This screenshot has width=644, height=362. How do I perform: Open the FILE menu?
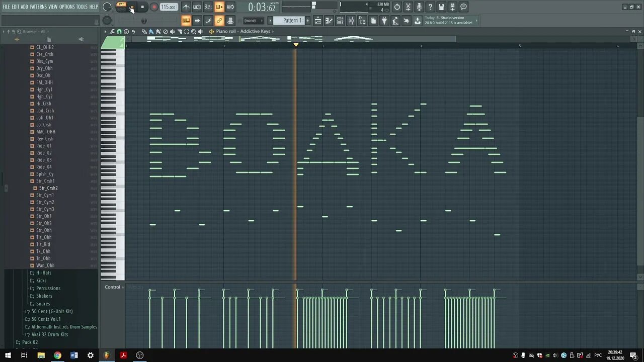[x=6, y=7]
